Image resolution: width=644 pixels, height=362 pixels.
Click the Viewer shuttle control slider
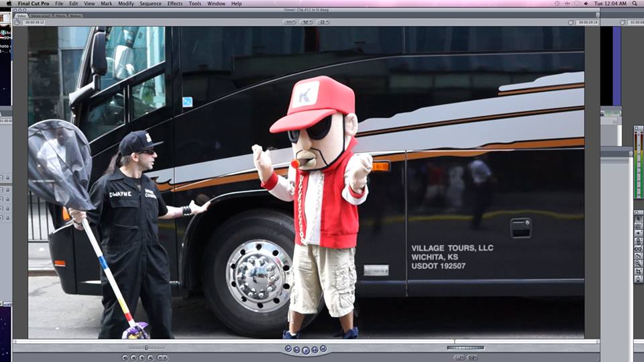click(146, 347)
